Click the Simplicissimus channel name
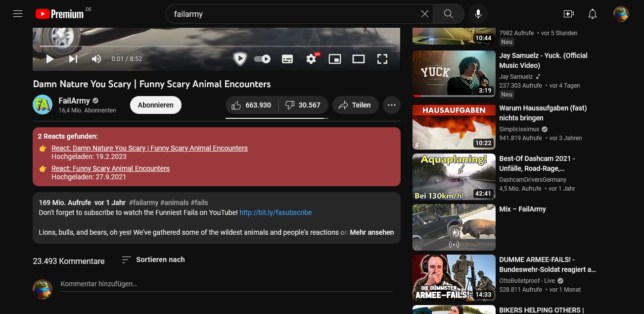The width and height of the screenshot is (644, 314). pyautogui.click(x=519, y=129)
